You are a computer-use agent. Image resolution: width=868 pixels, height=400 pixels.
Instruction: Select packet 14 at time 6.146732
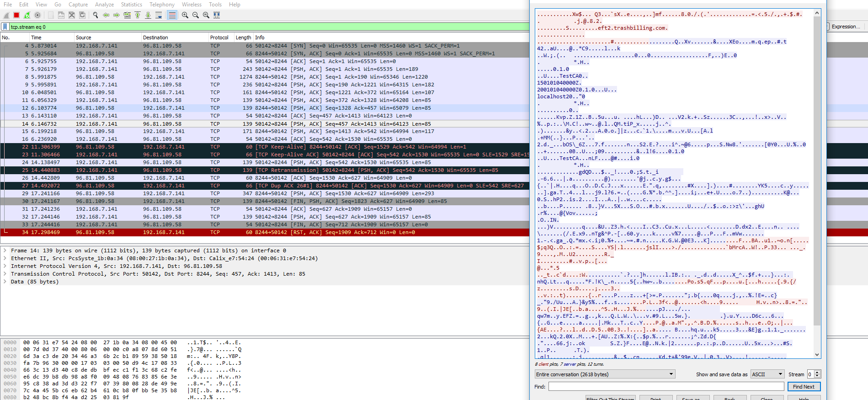[x=265, y=124]
